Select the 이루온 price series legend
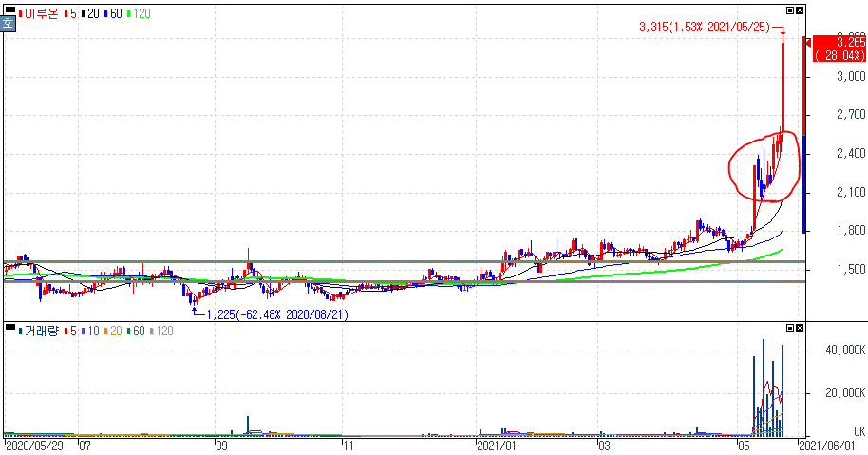The image size is (868, 455). pos(39,14)
